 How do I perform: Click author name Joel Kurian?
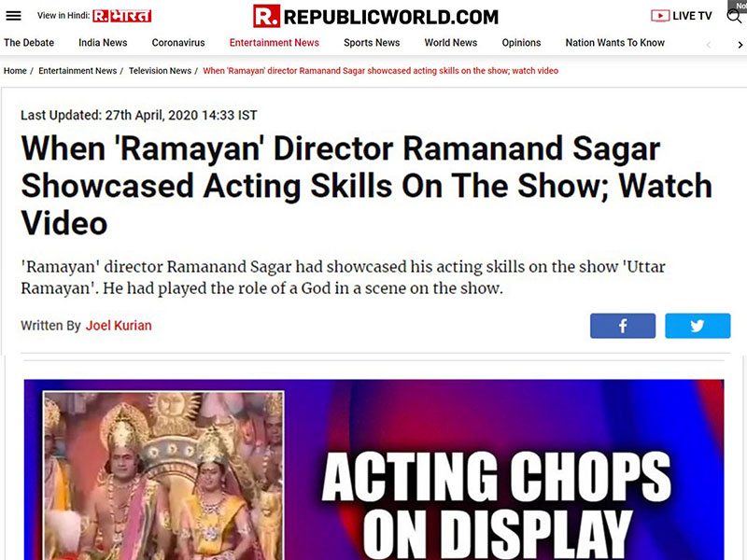click(119, 326)
